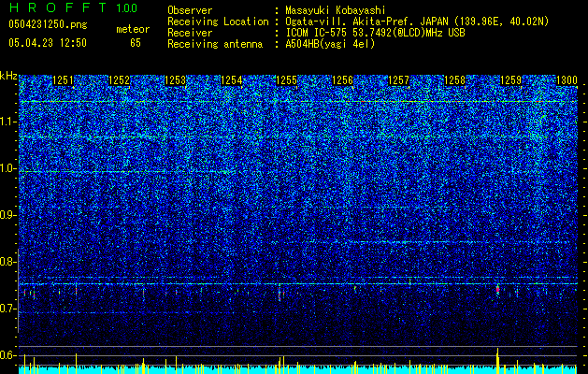Click the 0.6 kHz axis label
The image size is (588, 374).
click(7, 355)
